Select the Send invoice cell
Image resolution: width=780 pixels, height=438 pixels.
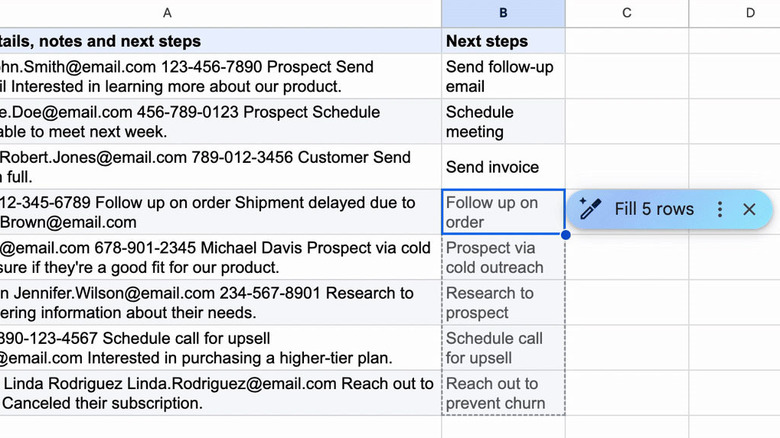(x=502, y=167)
